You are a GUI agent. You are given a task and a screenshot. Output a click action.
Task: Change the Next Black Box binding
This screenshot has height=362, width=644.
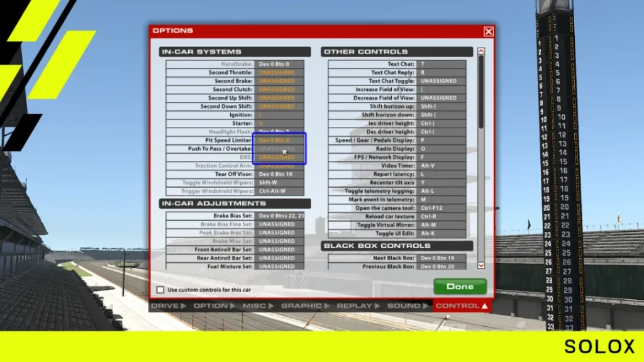[441, 258]
